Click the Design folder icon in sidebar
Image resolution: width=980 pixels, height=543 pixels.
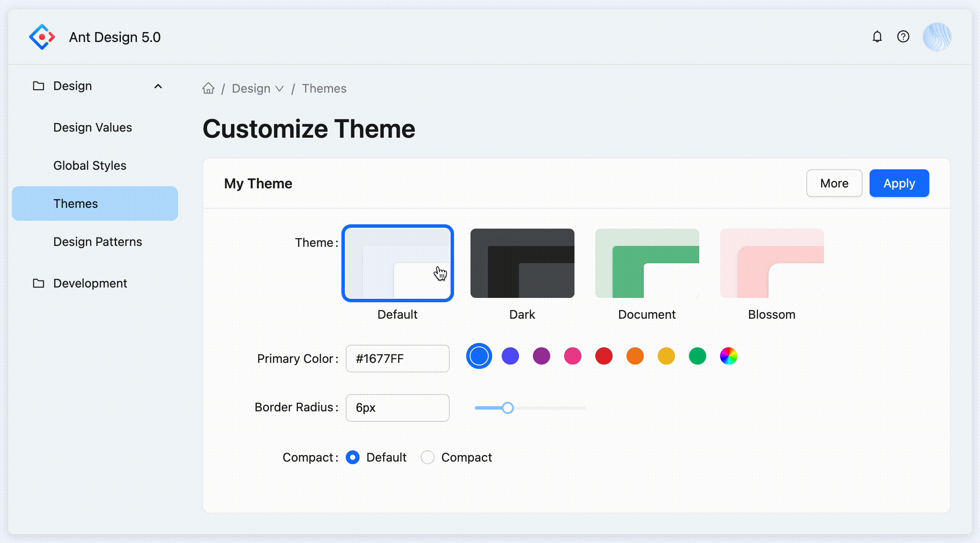tap(39, 86)
